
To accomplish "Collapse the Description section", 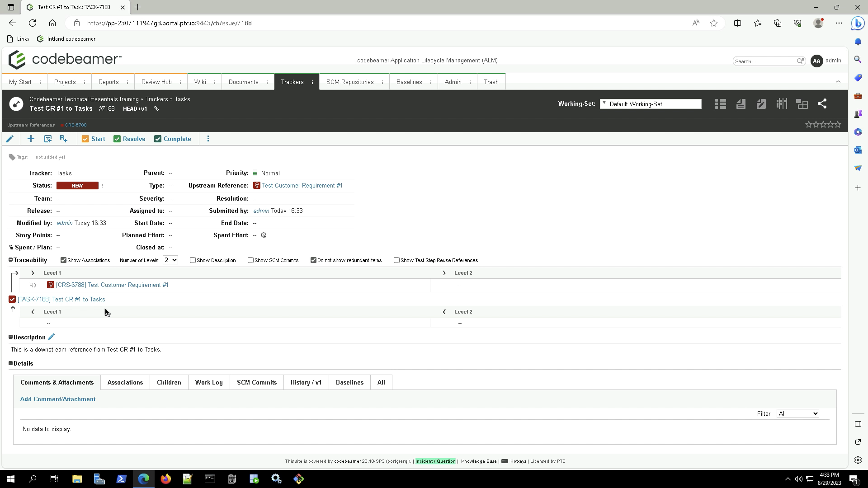I will 10,337.
